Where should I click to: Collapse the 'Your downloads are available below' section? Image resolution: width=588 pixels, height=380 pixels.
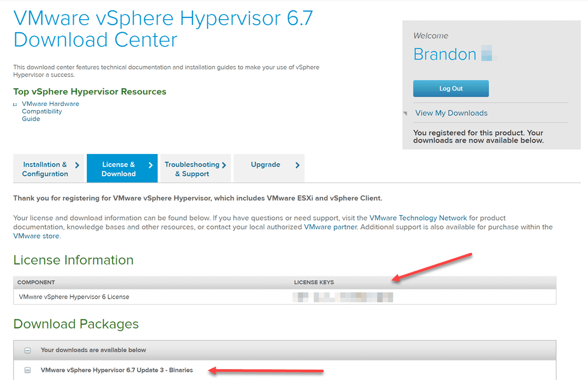click(x=28, y=351)
